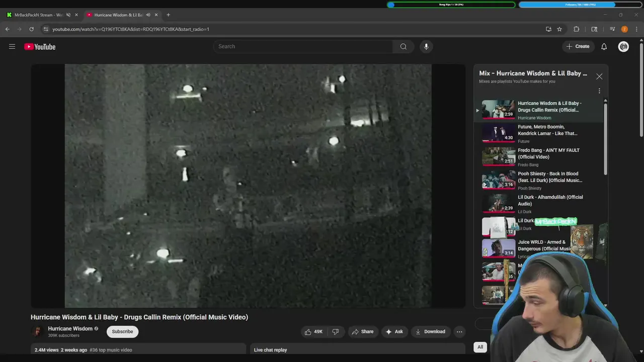
Task: Go to the YouTube home logo
Action: (40, 47)
